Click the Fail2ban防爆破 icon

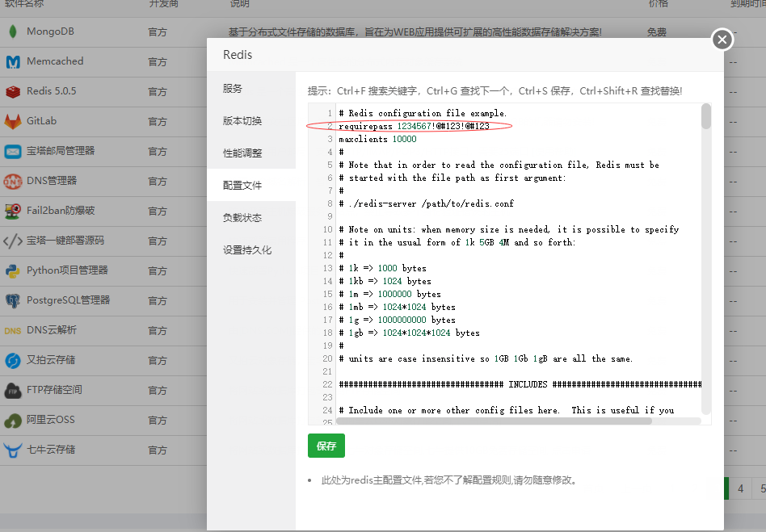point(13,211)
